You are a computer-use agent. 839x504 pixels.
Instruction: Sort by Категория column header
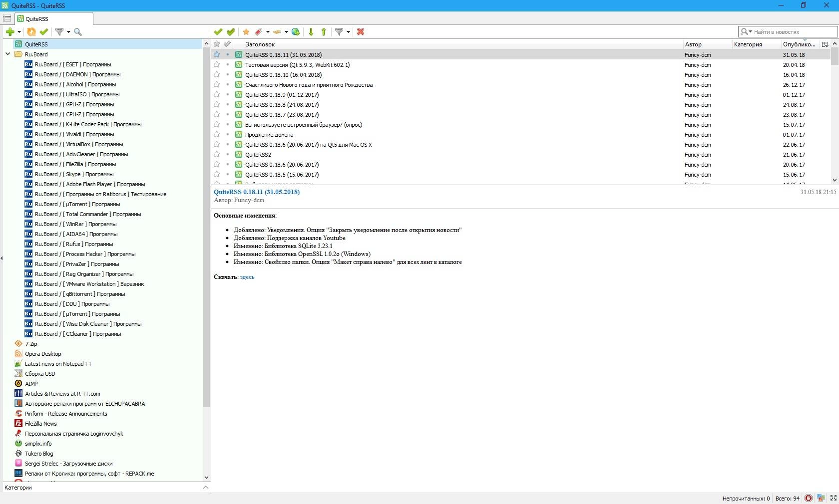pyautogui.click(x=756, y=44)
